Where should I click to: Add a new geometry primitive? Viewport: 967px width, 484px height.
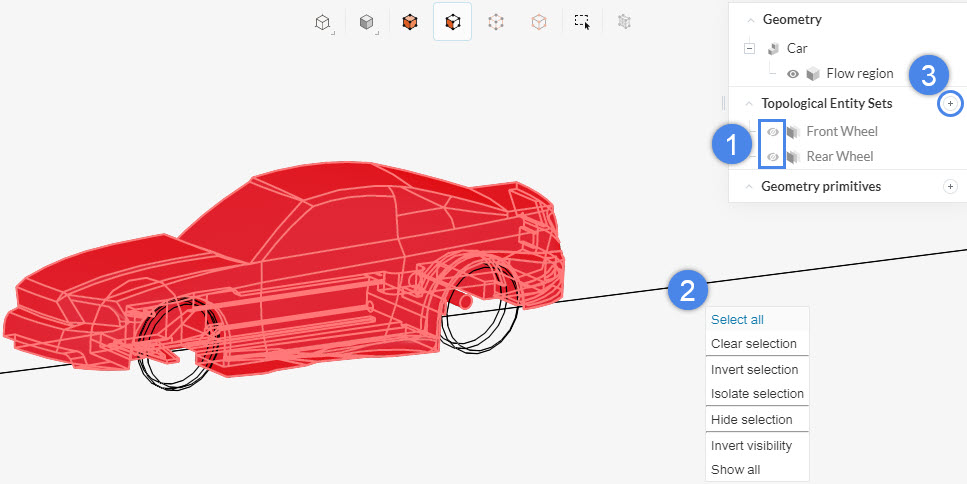(950, 186)
